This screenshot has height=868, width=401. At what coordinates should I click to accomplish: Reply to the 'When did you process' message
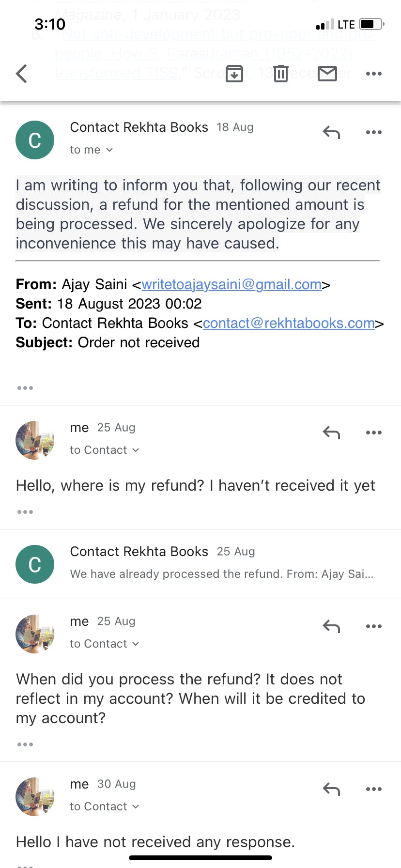click(x=331, y=626)
